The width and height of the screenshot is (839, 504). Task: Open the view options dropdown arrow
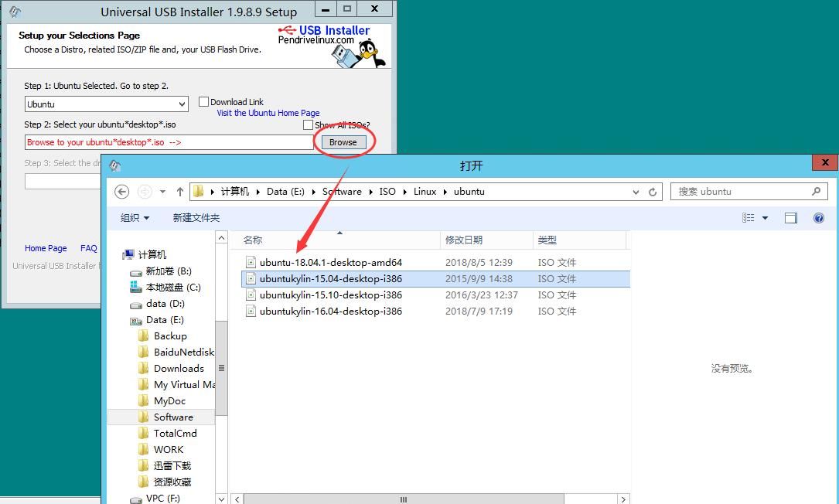(766, 218)
